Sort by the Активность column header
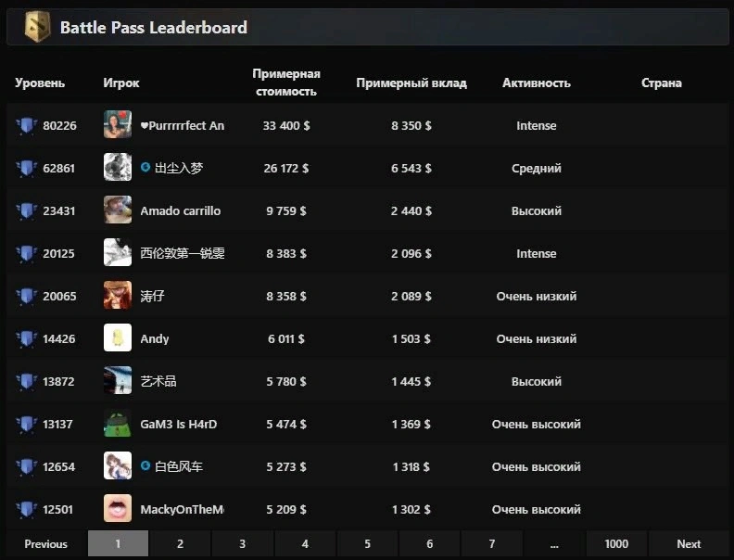 (537, 83)
